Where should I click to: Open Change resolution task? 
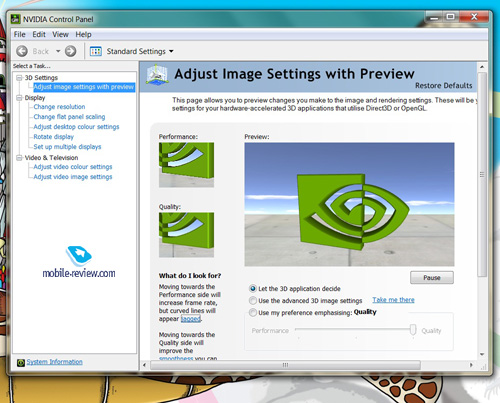[59, 107]
